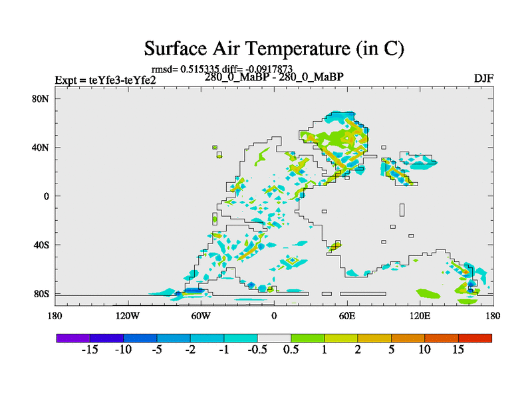Viewport: 532px width, 399px height.
Task: Select the dark blue swatch between -15 and -10
Action: coord(106,338)
